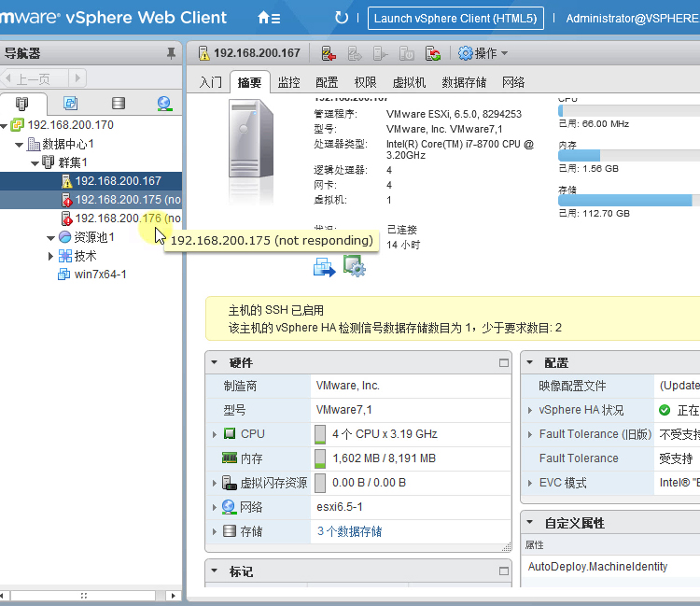The height and width of the screenshot is (606, 700).
Task: Open the 3 个数据存储 link
Action: [x=350, y=531]
